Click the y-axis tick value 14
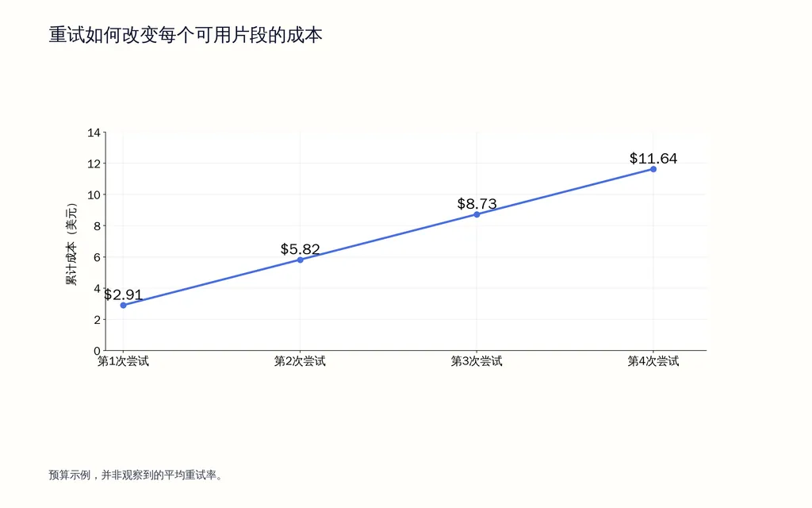 (x=94, y=133)
